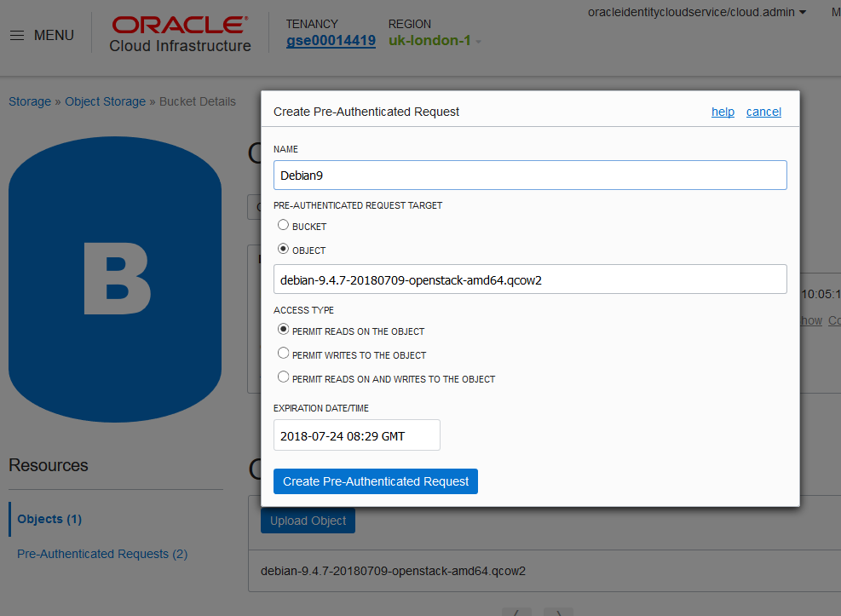Expand the uk-london-1 region dropdown
Image resolution: width=841 pixels, height=616 pixels.
[x=435, y=41]
